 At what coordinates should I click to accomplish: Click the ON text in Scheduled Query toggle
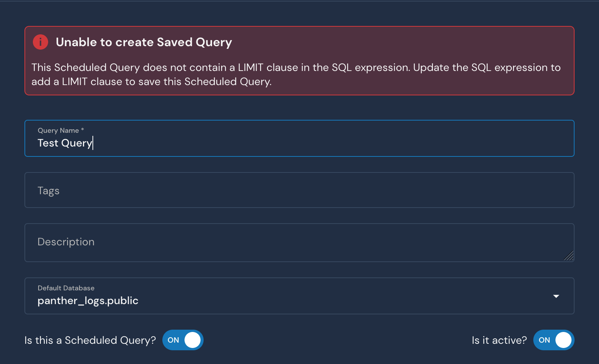pos(173,340)
